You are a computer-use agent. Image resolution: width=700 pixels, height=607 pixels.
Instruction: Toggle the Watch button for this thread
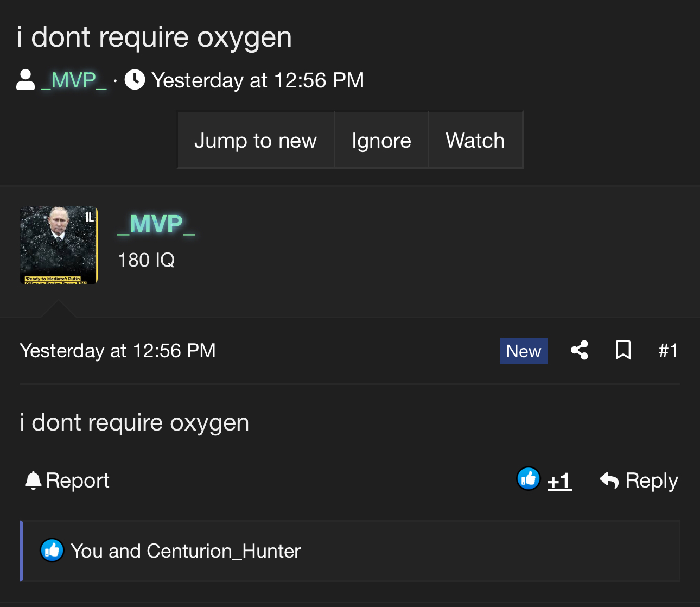[x=475, y=141]
